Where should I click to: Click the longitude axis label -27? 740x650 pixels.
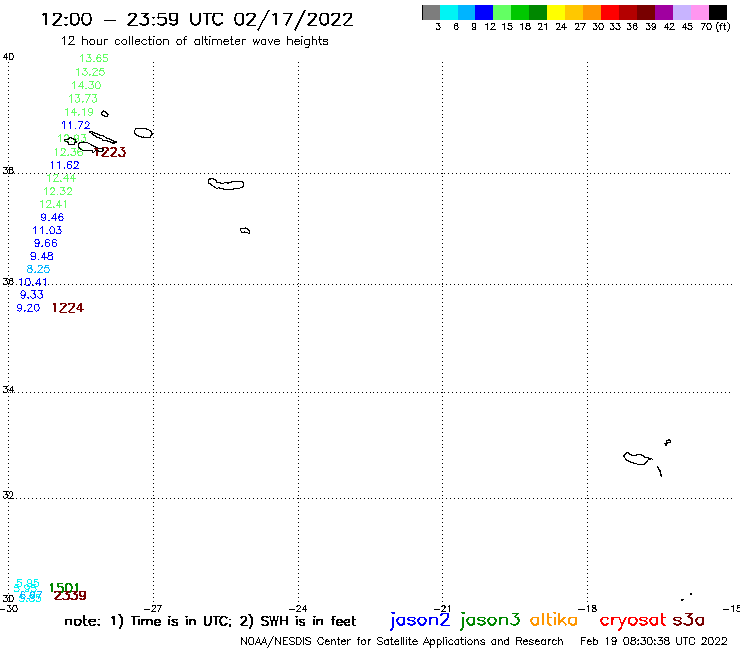pyautogui.click(x=153, y=609)
